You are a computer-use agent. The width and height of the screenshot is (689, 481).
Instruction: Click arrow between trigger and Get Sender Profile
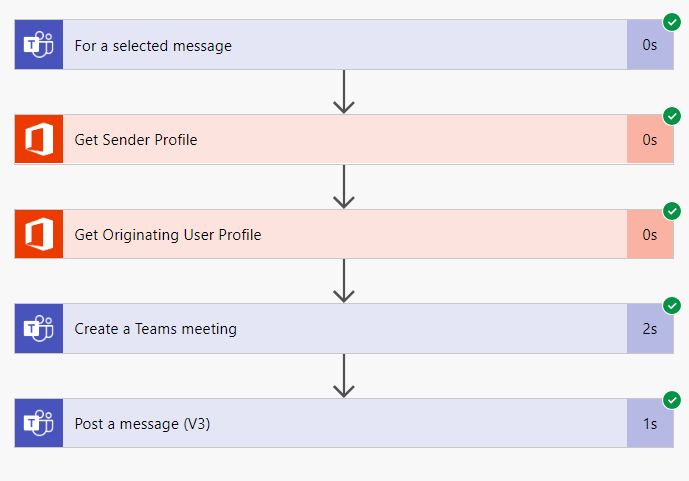click(344, 91)
